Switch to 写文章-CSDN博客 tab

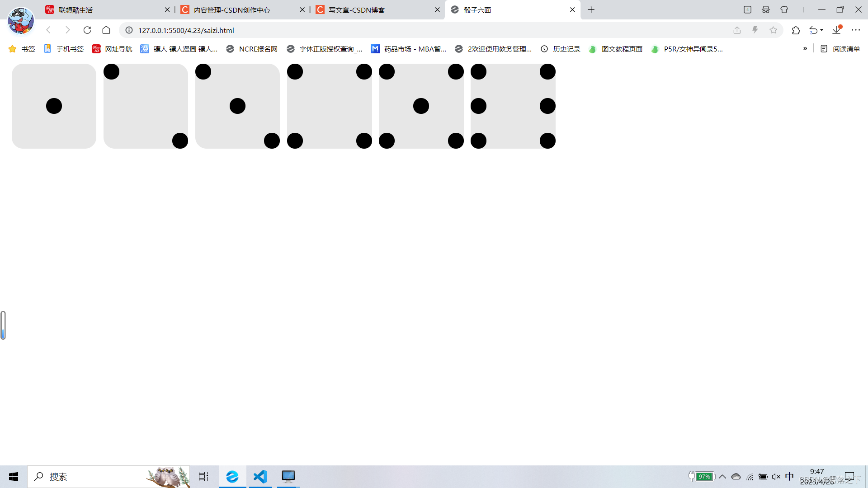click(377, 9)
